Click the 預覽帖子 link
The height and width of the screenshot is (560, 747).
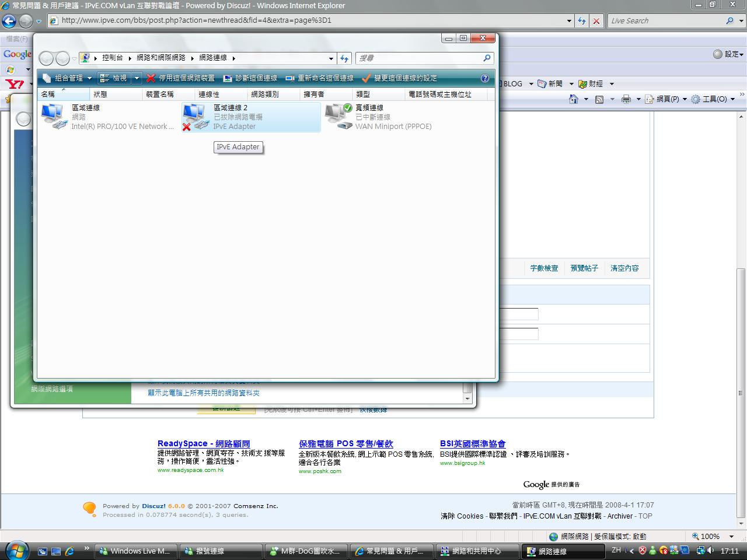584,268
